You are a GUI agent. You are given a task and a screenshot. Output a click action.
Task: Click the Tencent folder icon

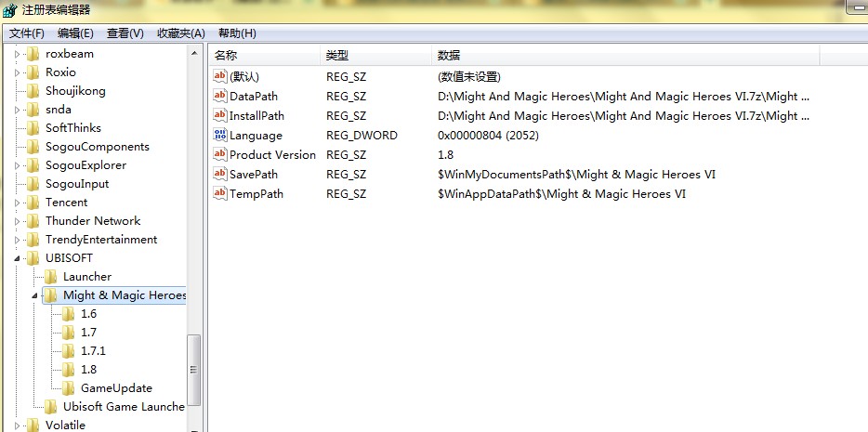coord(33,203)
